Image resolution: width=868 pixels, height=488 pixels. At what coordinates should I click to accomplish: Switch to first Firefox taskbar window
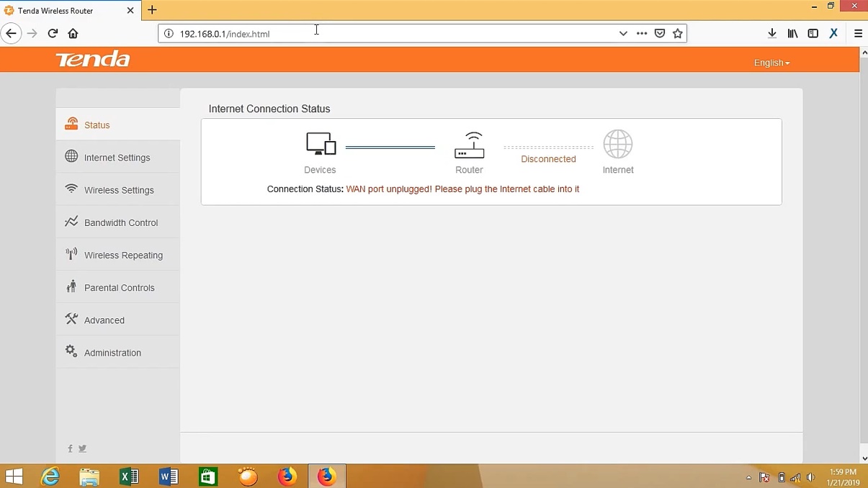287,476
